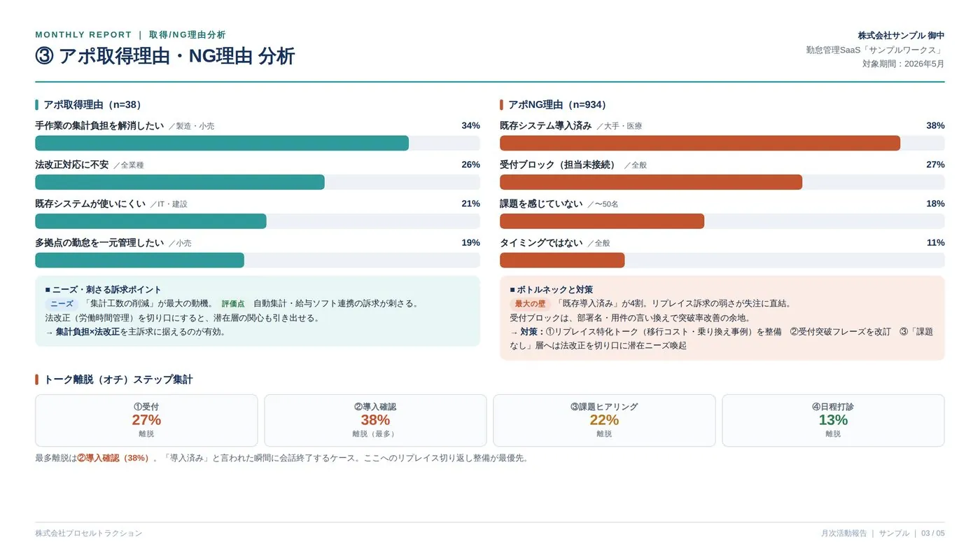Click the "■ ボトルネックと対策" heading

click(551, 290)
